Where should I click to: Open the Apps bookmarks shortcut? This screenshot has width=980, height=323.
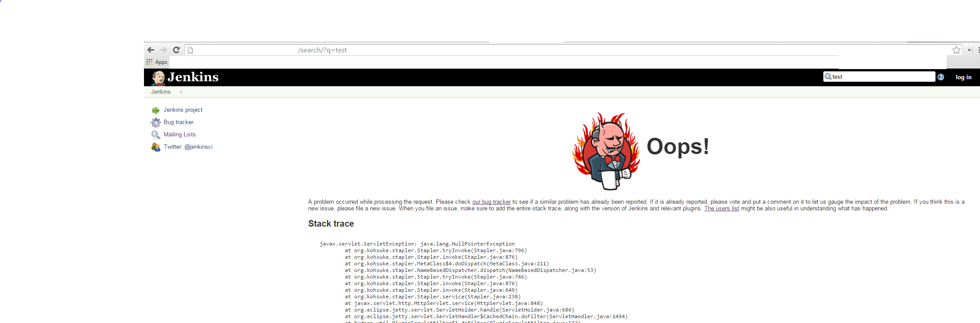click(157, 62)
